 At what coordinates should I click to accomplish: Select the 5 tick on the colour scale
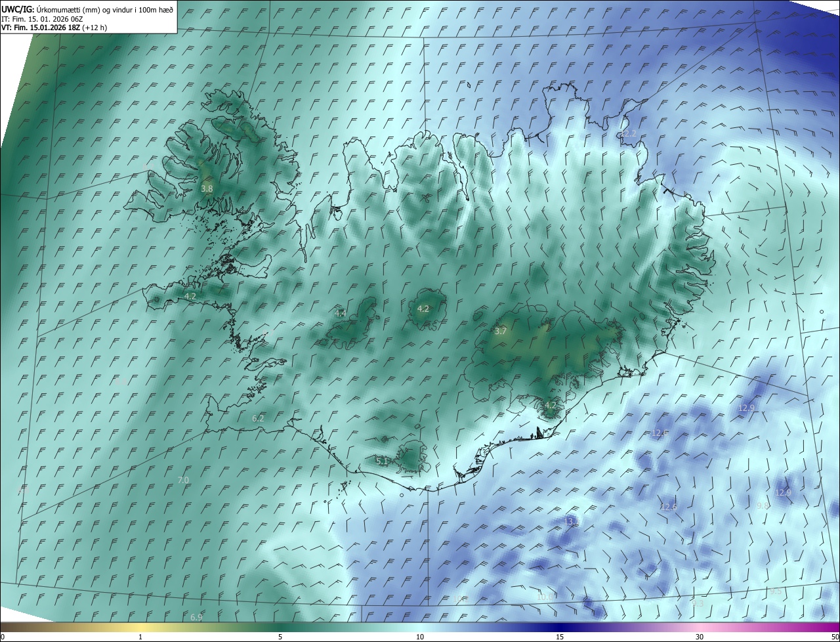pos(280,637)
